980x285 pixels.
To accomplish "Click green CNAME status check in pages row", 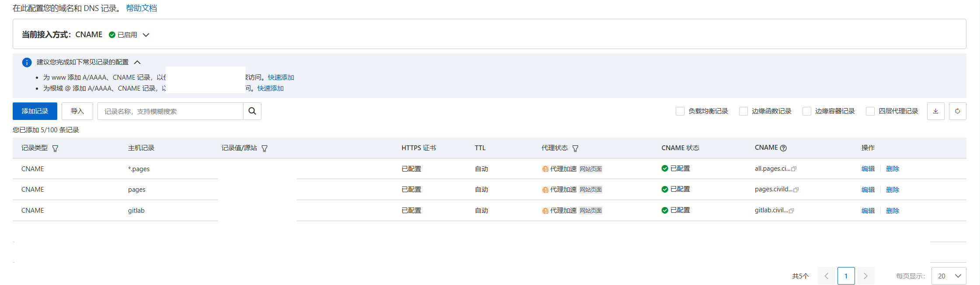I will click(665, 189).
